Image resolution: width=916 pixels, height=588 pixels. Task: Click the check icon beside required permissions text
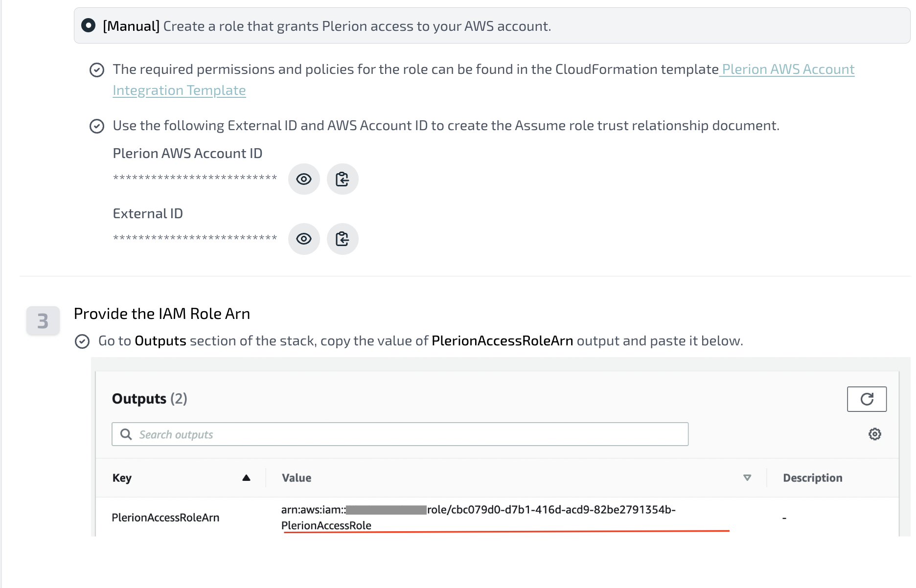click(97, 70)
